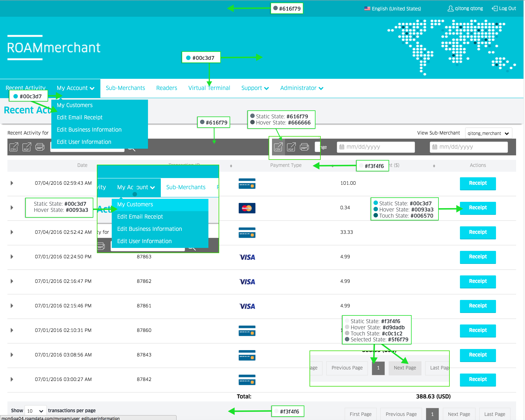Click Receipt button for transaction 87842
Screen dimensions: 525x420
[x=478, y=380]
